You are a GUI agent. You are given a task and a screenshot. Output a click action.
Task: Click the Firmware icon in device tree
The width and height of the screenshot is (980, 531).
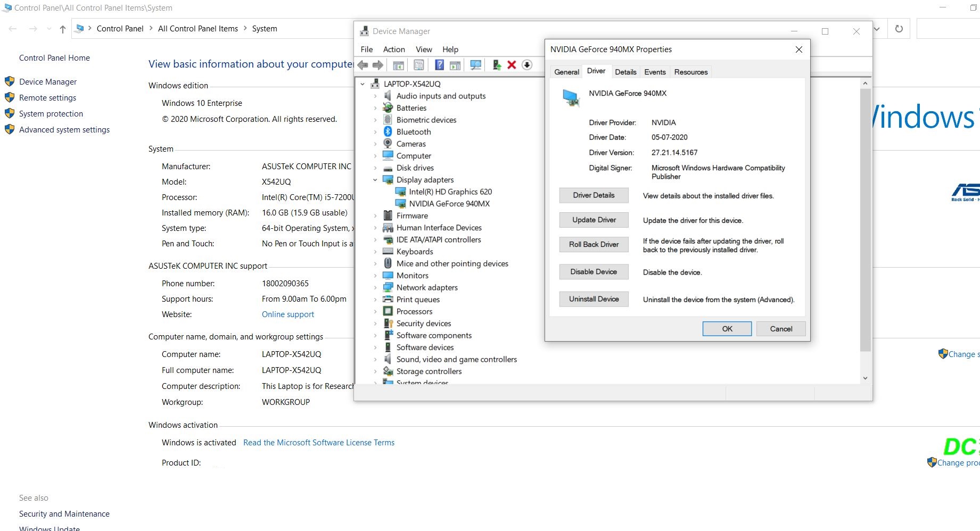[x=388, y=215]
